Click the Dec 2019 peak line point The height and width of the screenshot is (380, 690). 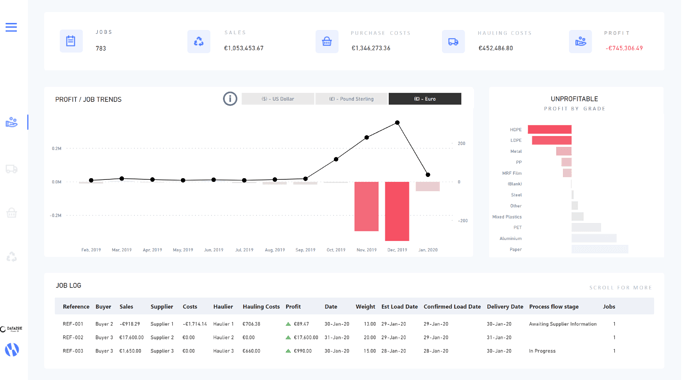pyautogui.click(x=397, y=123)
